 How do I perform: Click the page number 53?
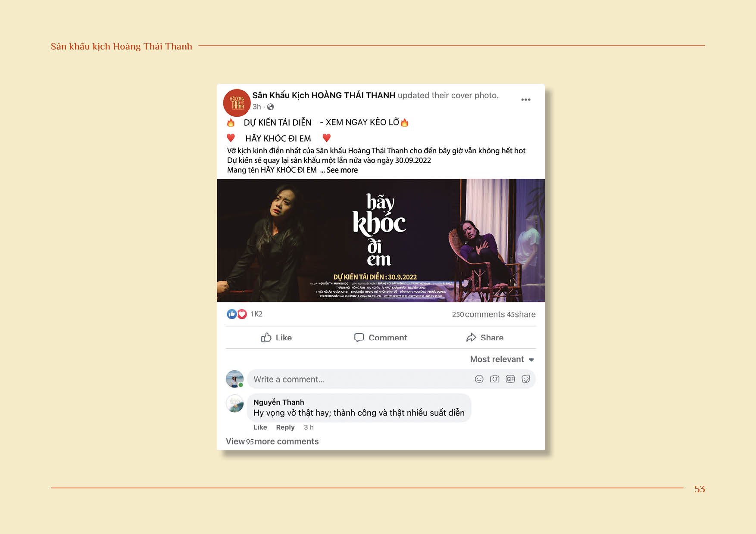[x=700, y=489]
